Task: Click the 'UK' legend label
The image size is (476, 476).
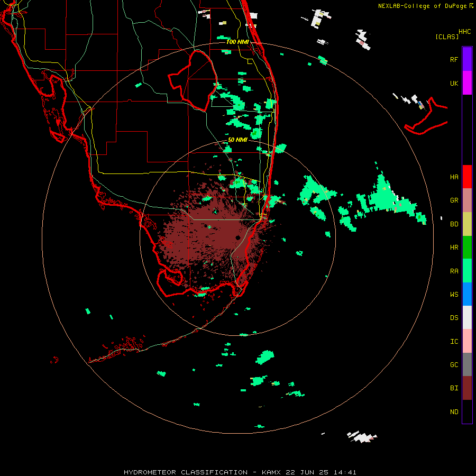Action: [x=454, y=83]
